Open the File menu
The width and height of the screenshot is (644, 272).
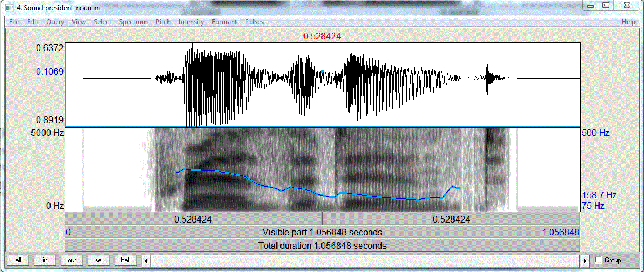pos(14,22)
